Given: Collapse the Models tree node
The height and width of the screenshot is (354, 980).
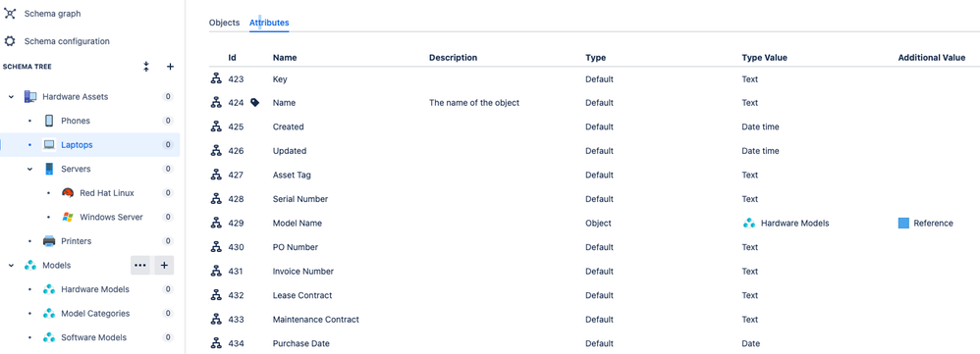Looking at the screenshot, I should click(x=11, y=266).
